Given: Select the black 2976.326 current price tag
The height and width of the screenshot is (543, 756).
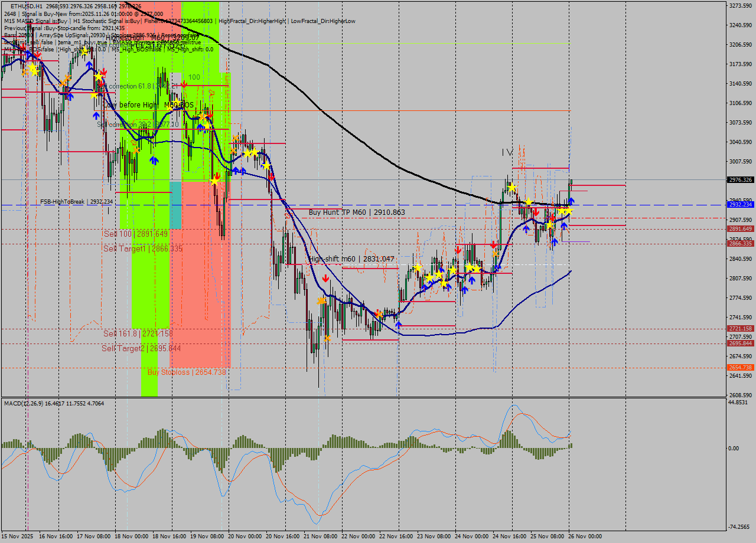Looking at the screenshot, I should pyautogui.click(x=740, y=180).
